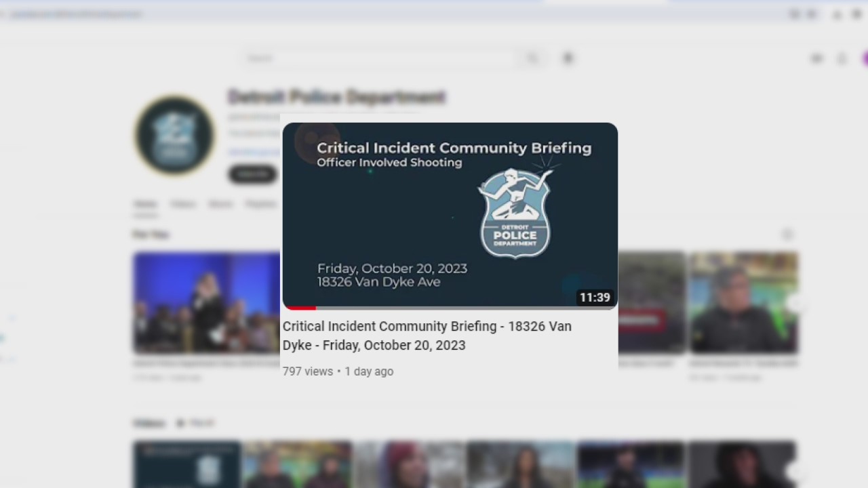Select the Home tab on channel

click(x=145, y=204)
